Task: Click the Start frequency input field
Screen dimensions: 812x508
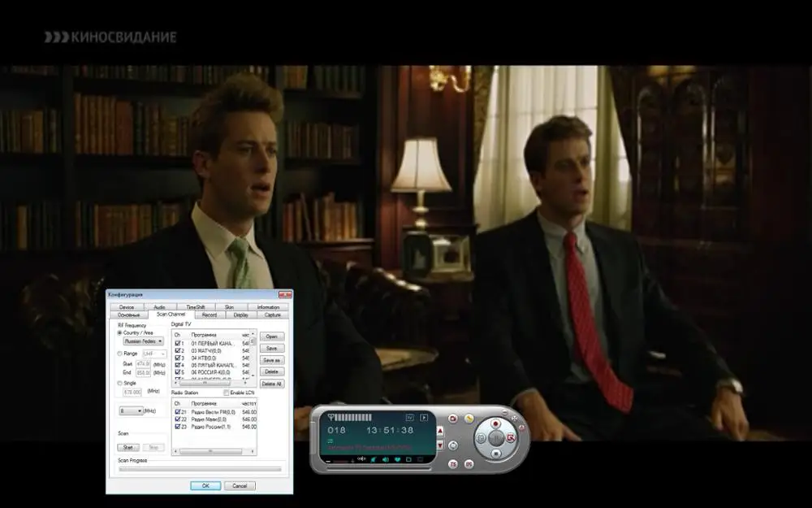Action: [144, 364]
